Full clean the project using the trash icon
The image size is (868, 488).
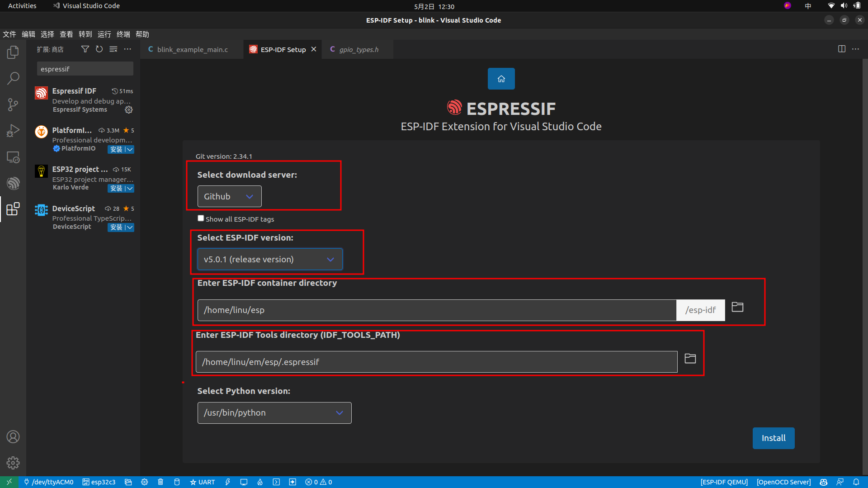coord(160,482)
